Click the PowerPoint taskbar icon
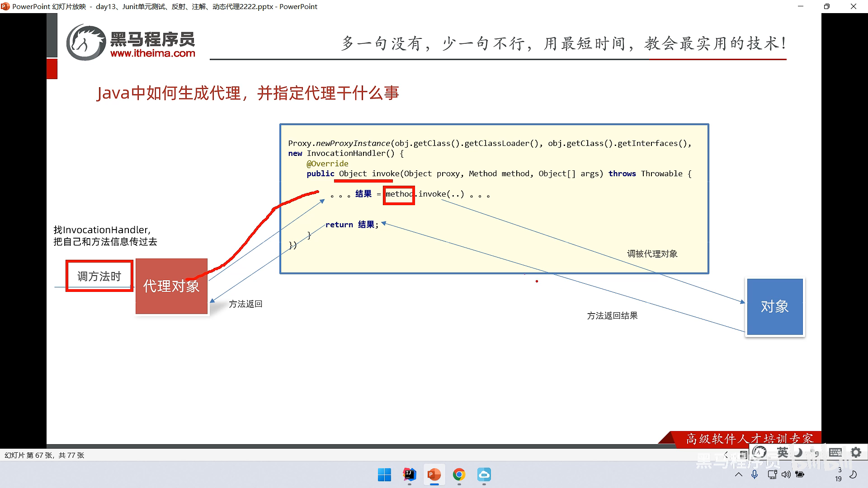Image resolution: width=868 pixels, height=488 pixels. [434, 474]
